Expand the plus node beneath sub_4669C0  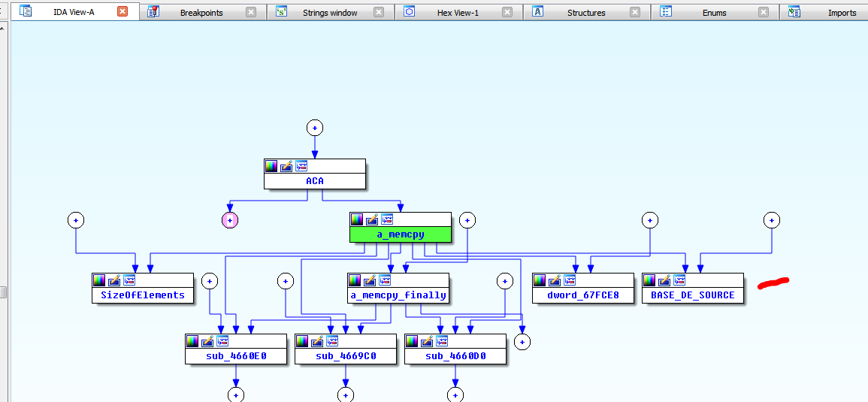click(x=345, y=394)
